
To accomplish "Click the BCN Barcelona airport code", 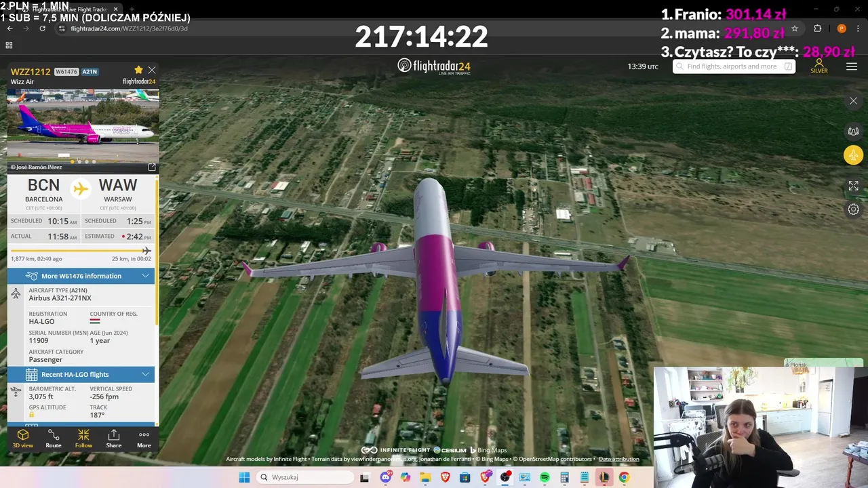I will click(44, 185).
